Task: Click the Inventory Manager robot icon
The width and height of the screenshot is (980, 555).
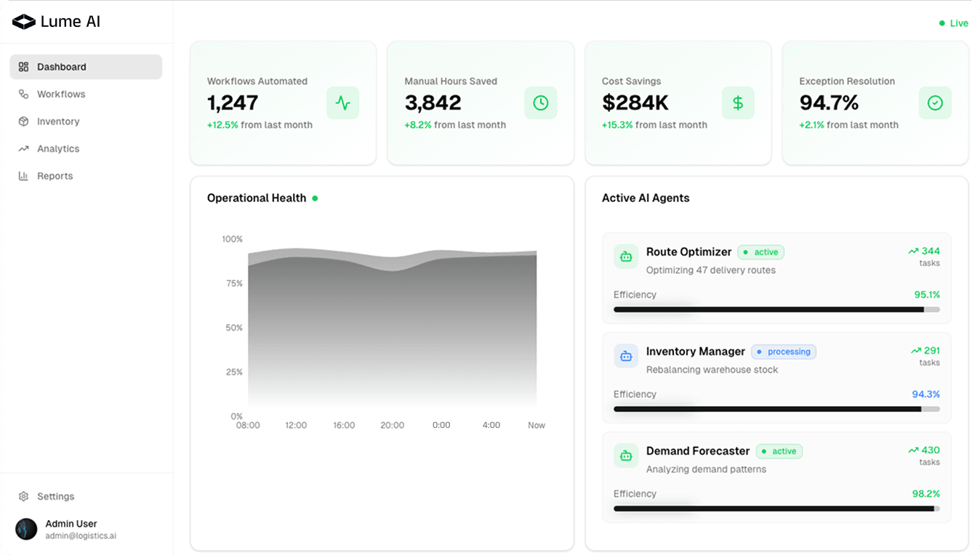Action: [625, 356]
